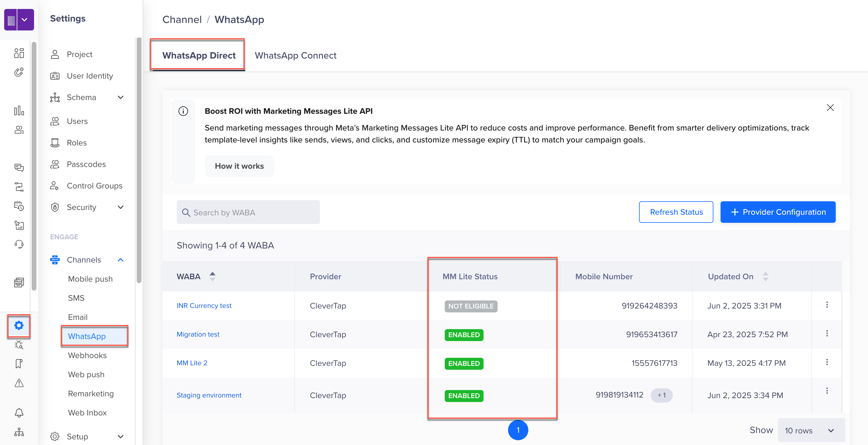The width and height of the screenshot is (868, 445).
Task: Open Control Groups settings
Action: (x=94, y=186)
